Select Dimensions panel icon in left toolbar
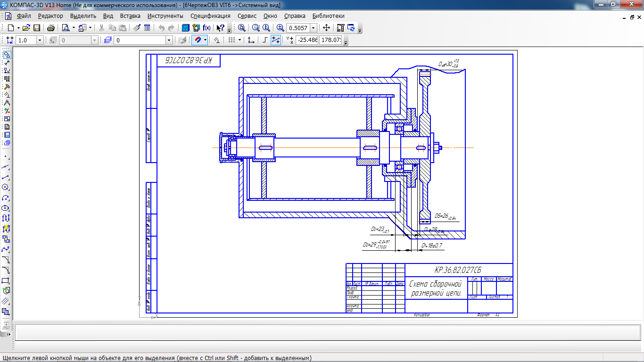This screenshot has height=362, width=644. (x=7, y=63)
